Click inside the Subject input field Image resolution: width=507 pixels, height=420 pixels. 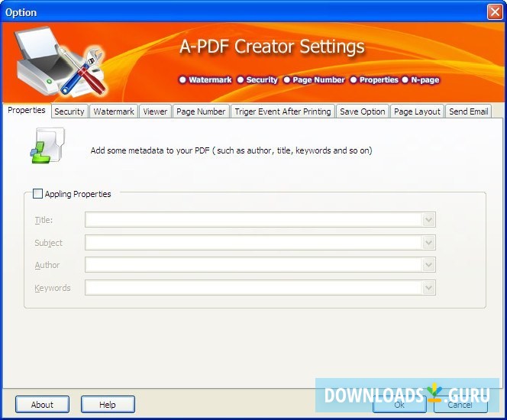[253, 243]
